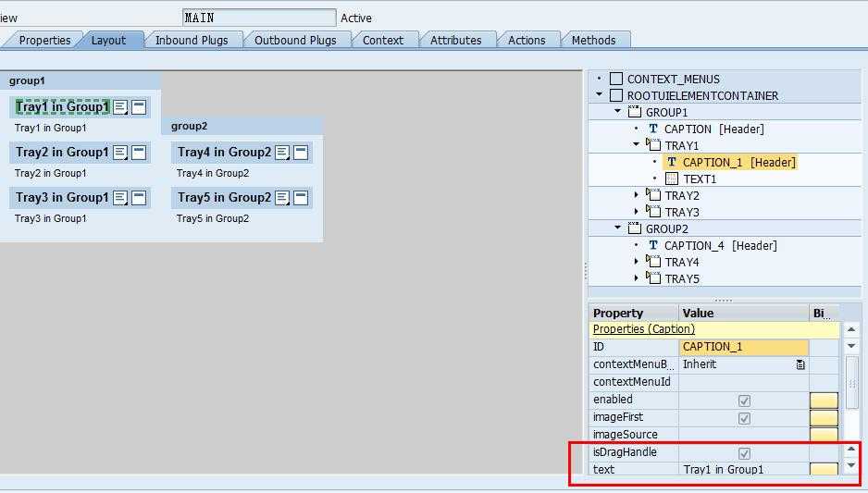Expand the TRAY2 tree node arrow
The width and height of the screenshot is (868, 493).
tap(636, 195)
